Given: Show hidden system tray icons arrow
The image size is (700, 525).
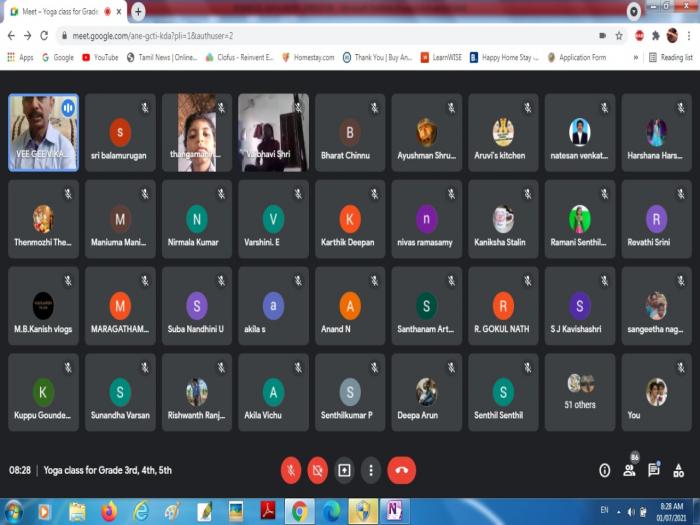Looking at the screenshot, I should point(618,512).
